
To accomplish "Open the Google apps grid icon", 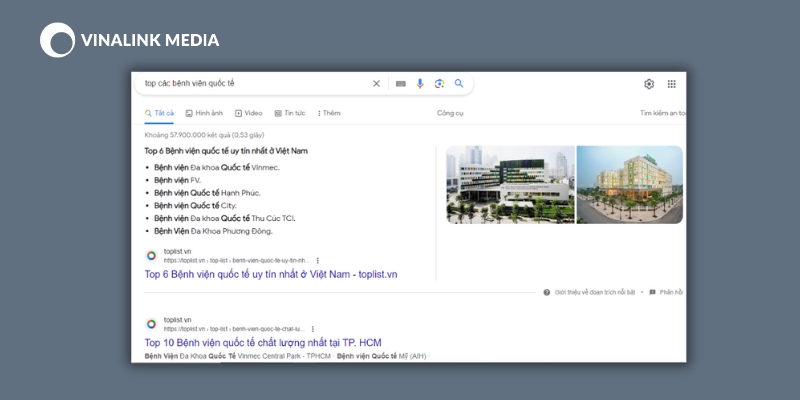I will point(671,84).
